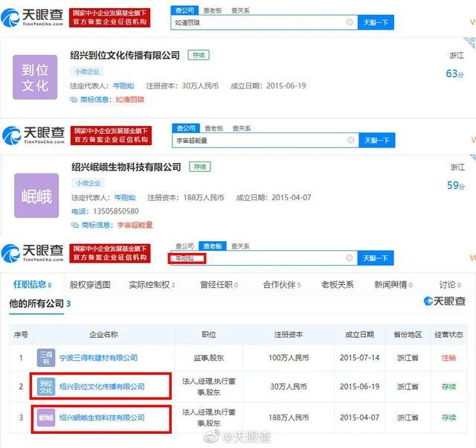Image resolution: width=476 pixels, height=448 pixels.
Task: Open the 任职信息 8 tab
Action: 33,284
